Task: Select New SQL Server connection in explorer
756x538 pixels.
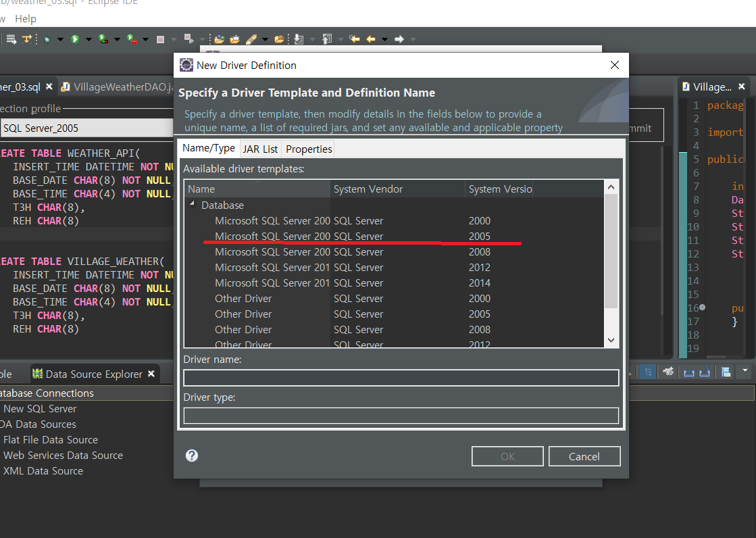Action: pos(40,409)
